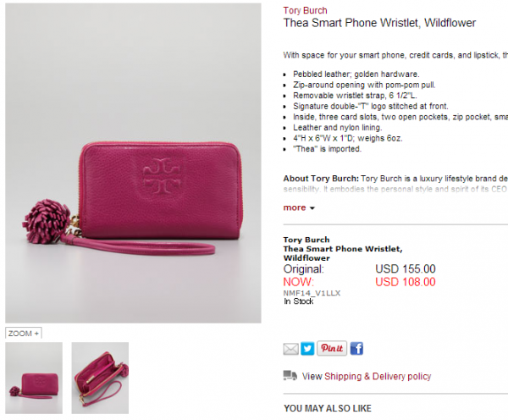
Task: Click the NOW price USD 108.00
Action: point(406,282)
